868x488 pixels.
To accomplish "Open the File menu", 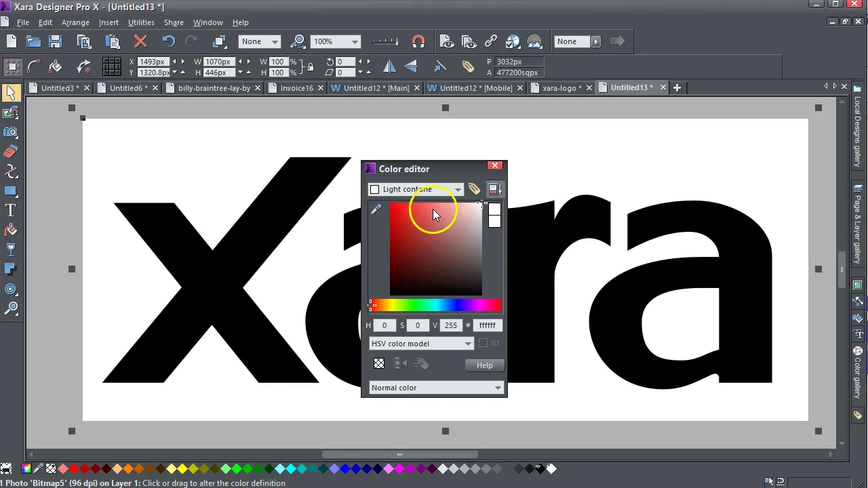I will pos(22,22).
